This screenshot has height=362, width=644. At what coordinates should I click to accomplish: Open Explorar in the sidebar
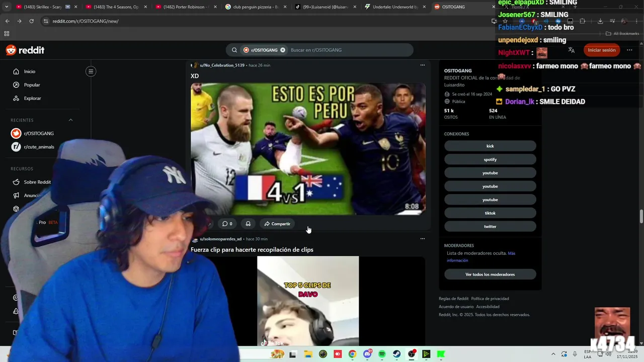[x=32, y=98]
